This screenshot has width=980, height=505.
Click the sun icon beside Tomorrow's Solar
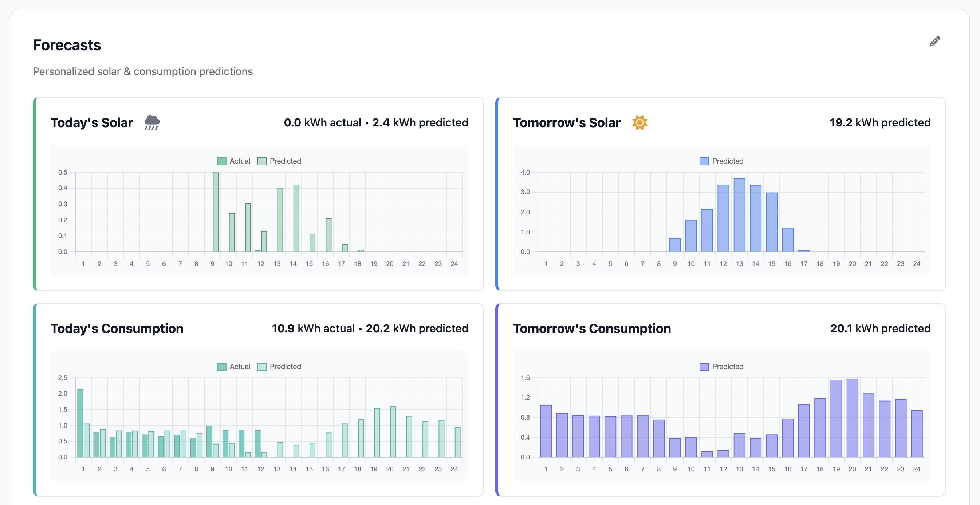point(640,122)
